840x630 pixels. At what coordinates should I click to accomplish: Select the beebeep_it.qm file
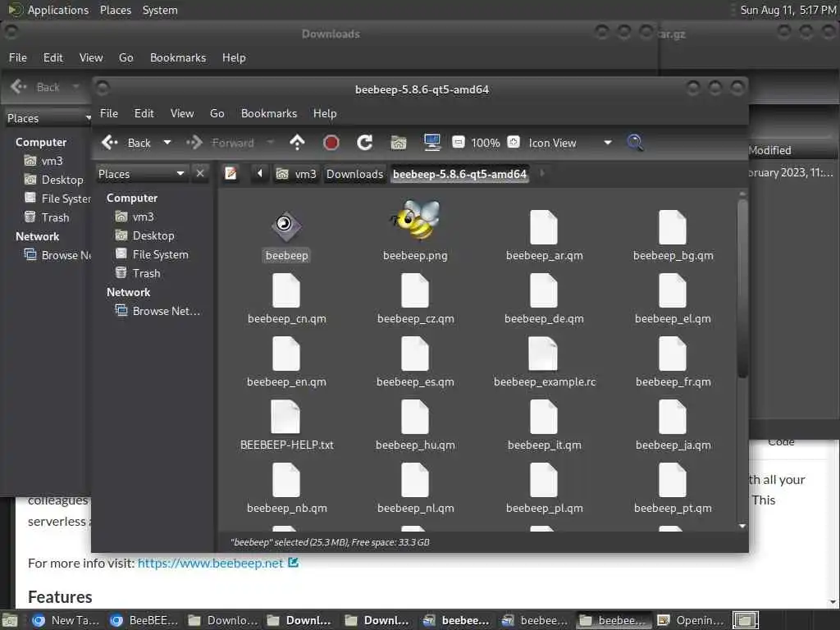click(x=544, y=424)
